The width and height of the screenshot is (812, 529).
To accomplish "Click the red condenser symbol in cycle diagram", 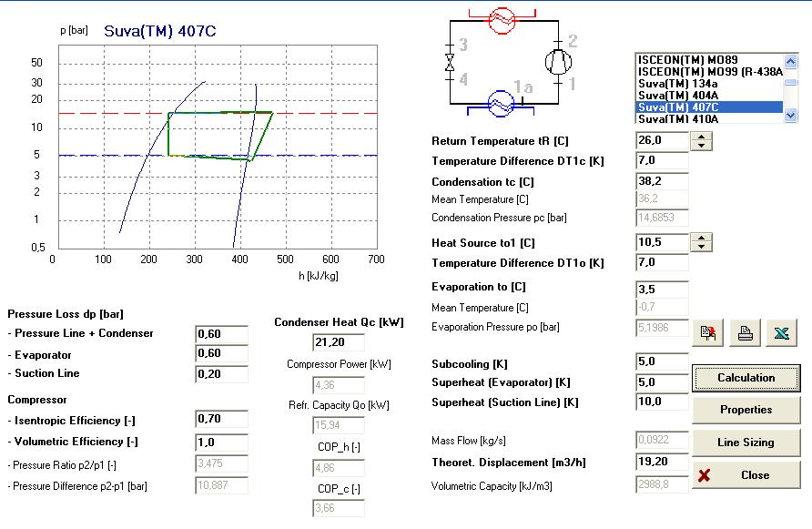I will (502, 19).
